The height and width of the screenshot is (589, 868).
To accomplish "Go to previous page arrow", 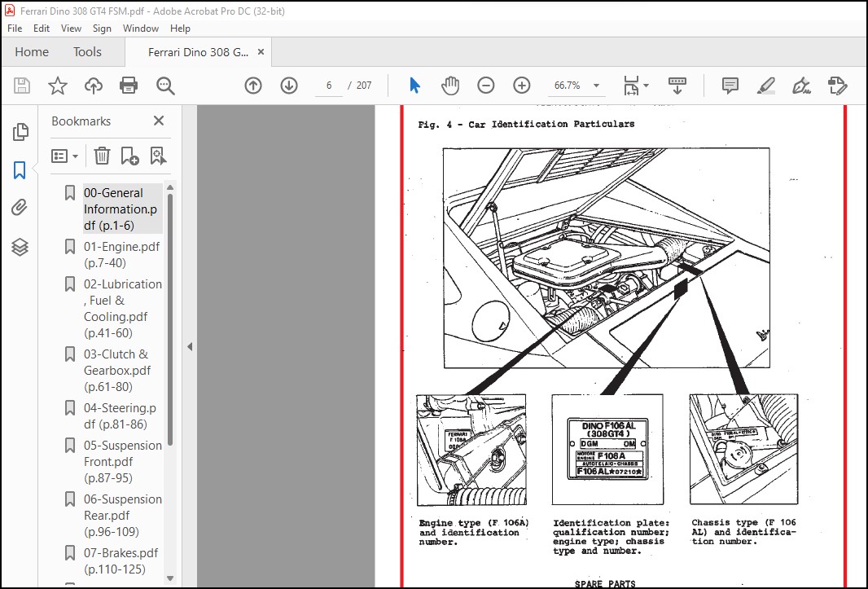I will 253,86.
